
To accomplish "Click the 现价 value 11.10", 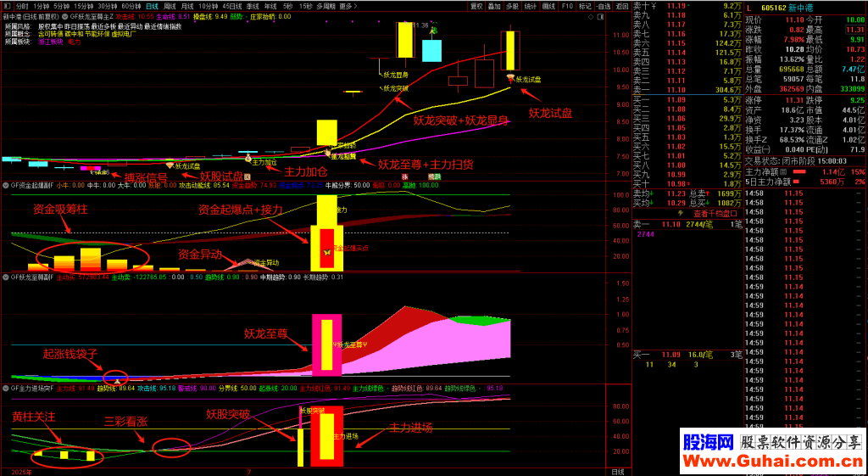I will tap(793, 20).
